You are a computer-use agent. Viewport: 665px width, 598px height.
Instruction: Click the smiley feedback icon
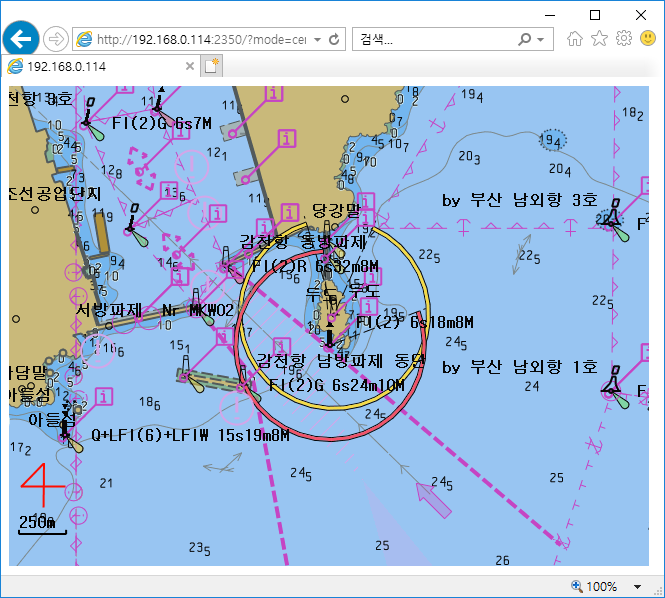click(647, 39)
